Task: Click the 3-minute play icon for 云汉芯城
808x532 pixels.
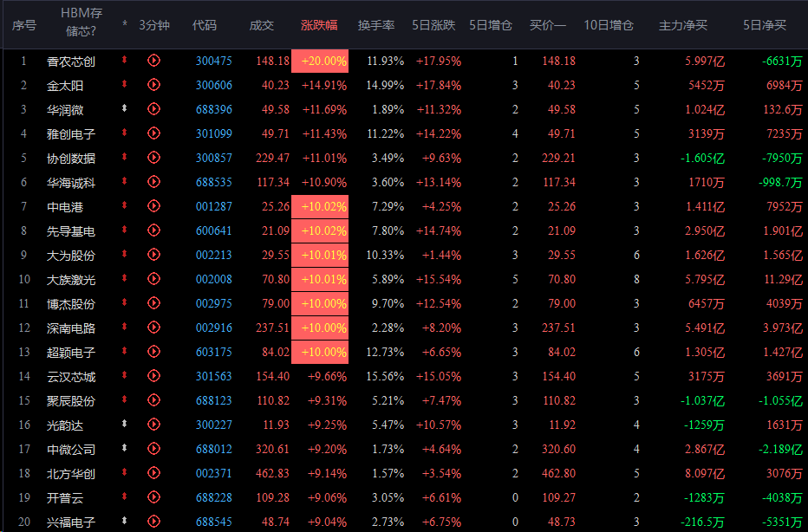Action: pyautogui.click(x=154, y=377)
